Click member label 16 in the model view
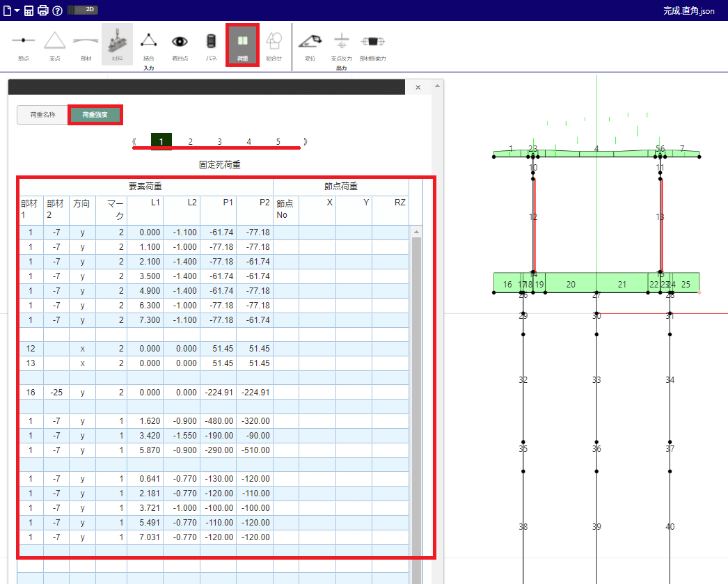The height and width of the screenshot is (584, 728). 507,285
